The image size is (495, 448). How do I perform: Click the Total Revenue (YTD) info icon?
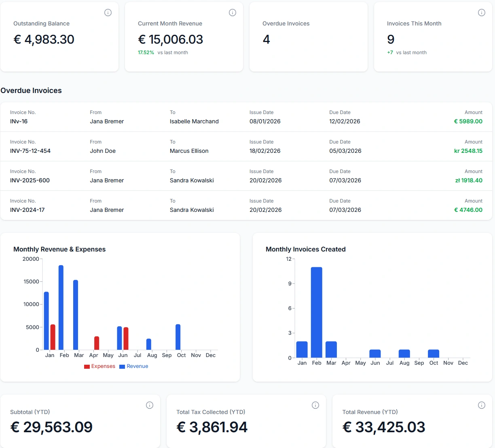point(482,405)
